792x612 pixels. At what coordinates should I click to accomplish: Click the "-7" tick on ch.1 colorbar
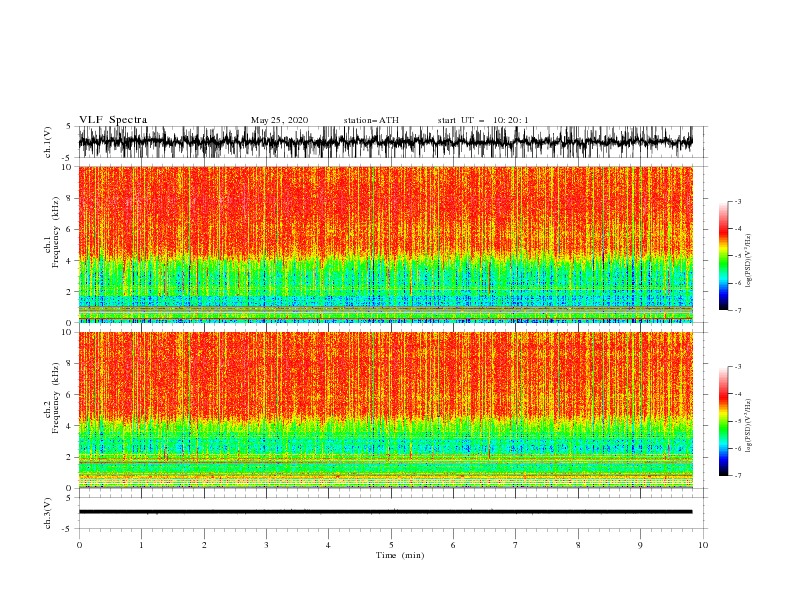click(738, 310)
